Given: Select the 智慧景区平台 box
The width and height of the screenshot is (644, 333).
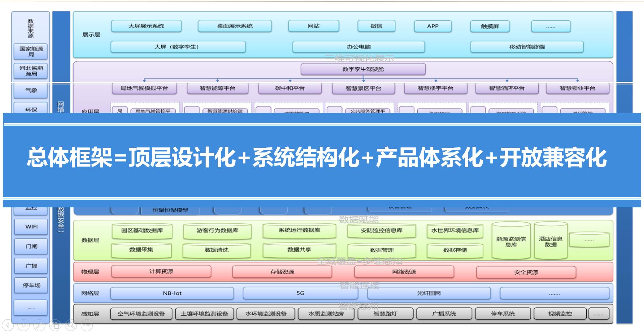Looking at the screenshot, I should [x=363, y=88].
